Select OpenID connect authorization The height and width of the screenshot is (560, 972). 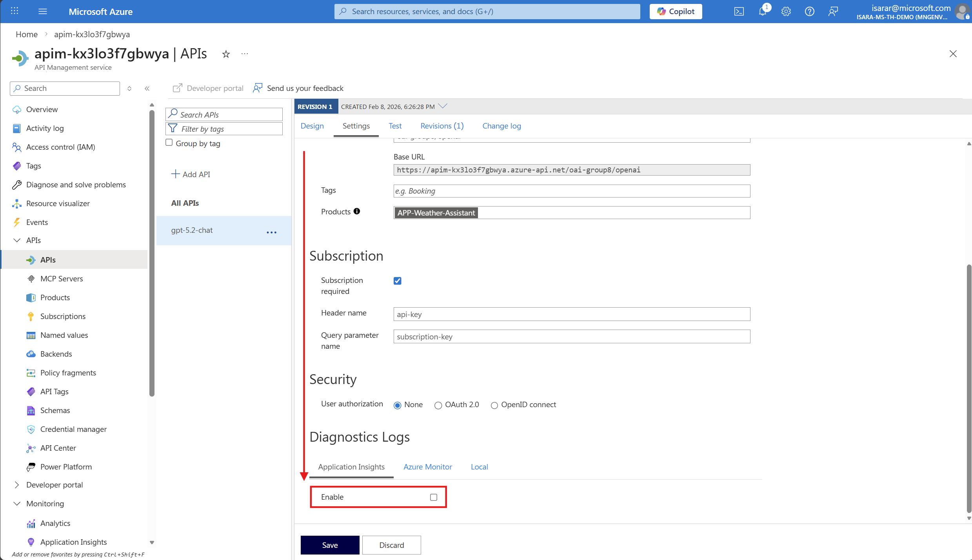click(x=494, y=405)
